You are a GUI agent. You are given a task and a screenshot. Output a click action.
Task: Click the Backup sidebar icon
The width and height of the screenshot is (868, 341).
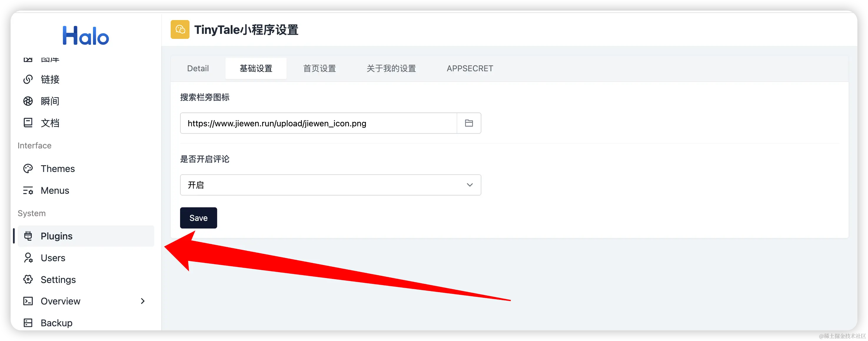click(x=28, y=323)
